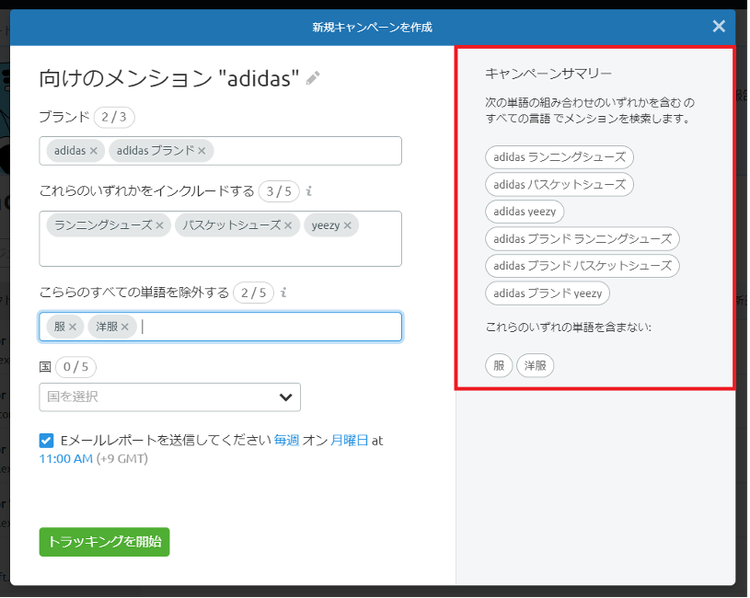Change report time 11:00 AM

coord(66,459)
